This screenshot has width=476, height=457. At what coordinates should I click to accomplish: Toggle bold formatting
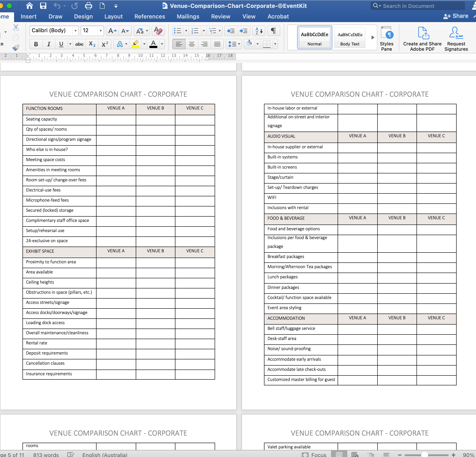tap(36, 44)
